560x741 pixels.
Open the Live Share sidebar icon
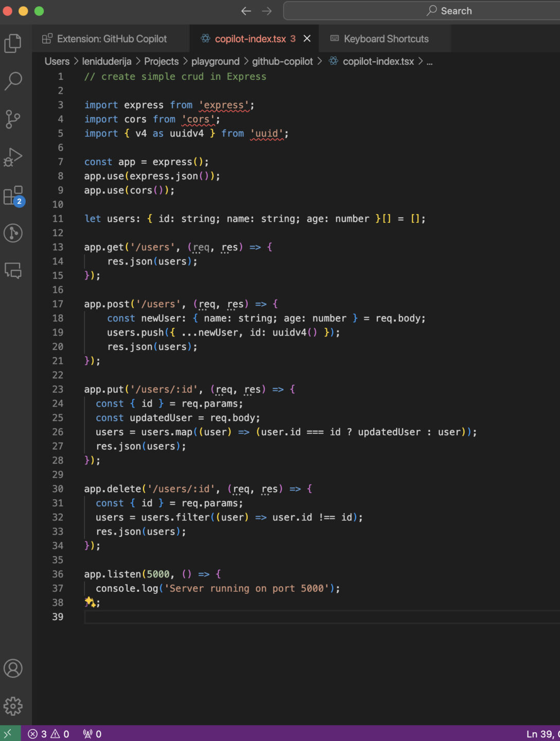click(13, 233)
